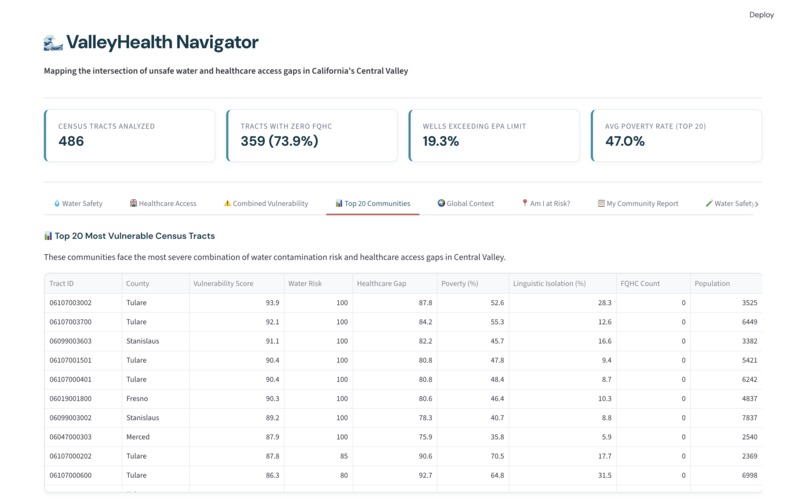Click the vulnerability score 92.1 cell
Image resolution: width=806 pixels, height=504 pixels.
pyautogui.click(x=236, y=322)
